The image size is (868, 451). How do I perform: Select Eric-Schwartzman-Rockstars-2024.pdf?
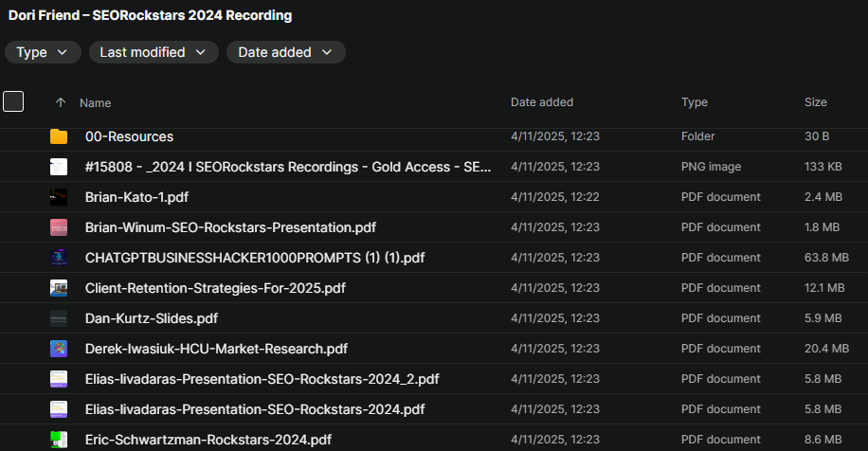pos(208,440)
